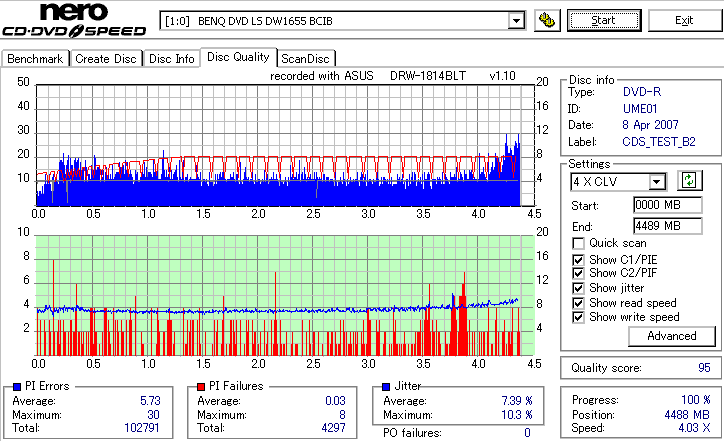Image resolution: width=724 pixels, height=441 pixels.
Task: Click PI Failures maximum value 8
Action: tap(342, 415)
